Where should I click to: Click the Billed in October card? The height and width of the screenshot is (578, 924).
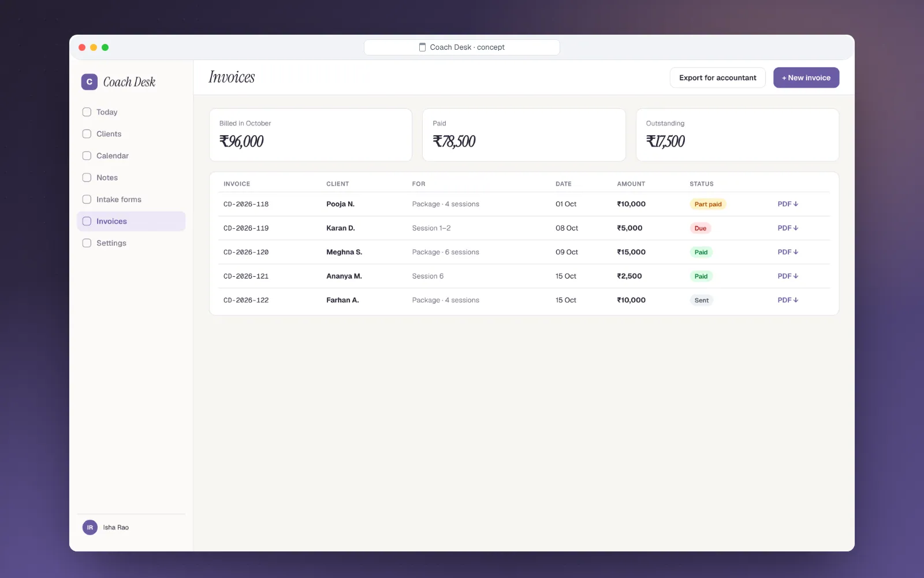click(x=311, y=135)
